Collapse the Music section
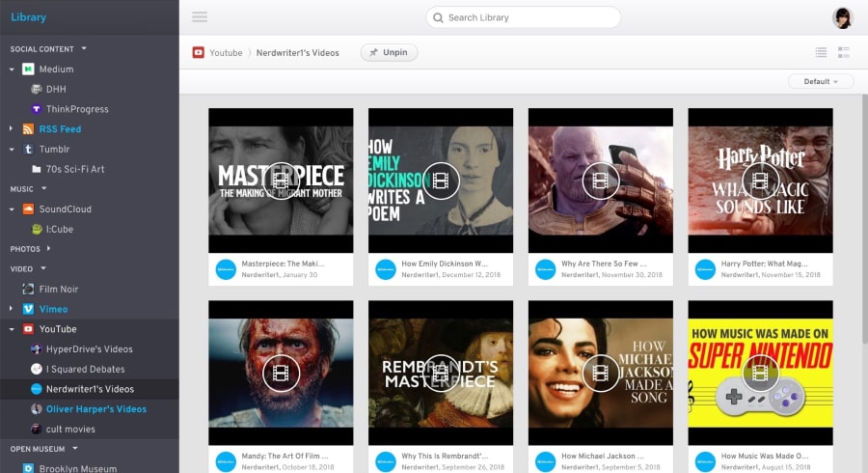 coord(43,189)
